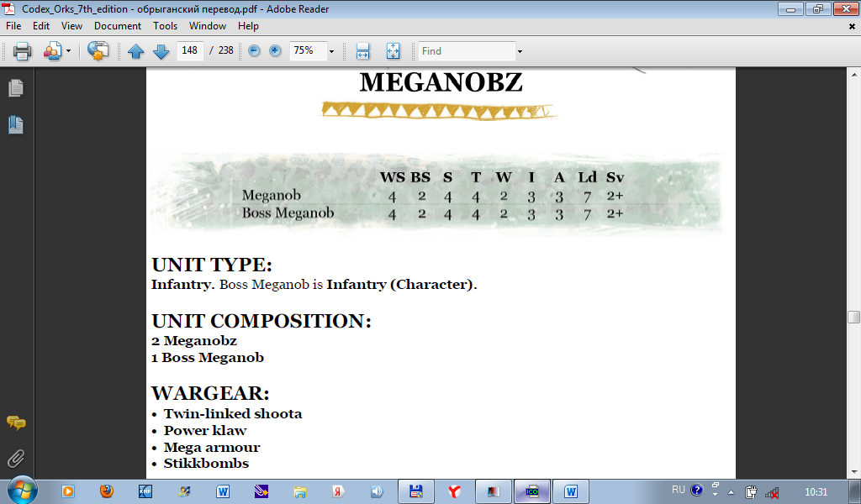Click the 'Ld' column header in table
This screenshot has width=861, height=504.
pos(587,177)
